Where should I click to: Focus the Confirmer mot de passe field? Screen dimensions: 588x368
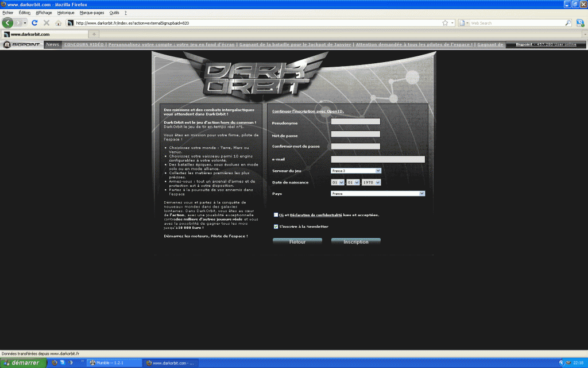click(x=355, y=146)
